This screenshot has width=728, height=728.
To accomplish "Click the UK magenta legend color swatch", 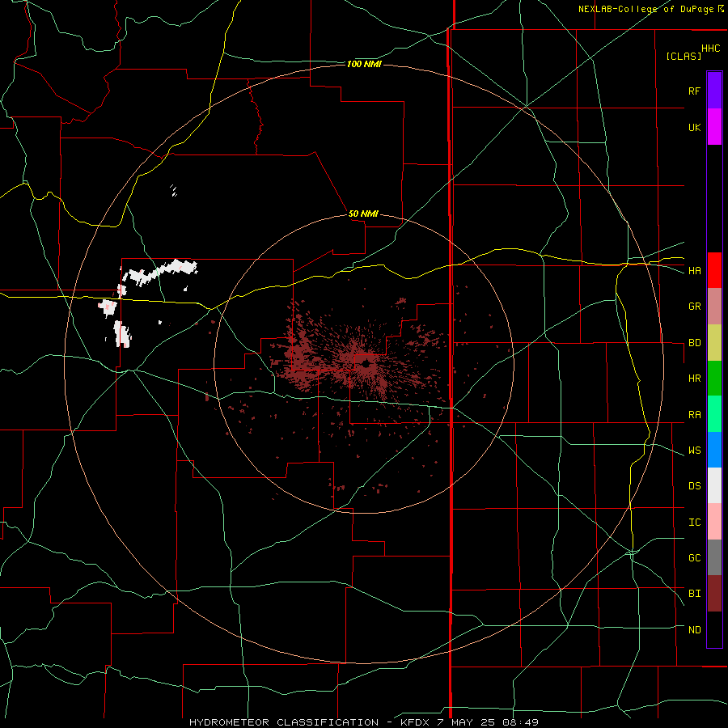I will pyautogui.click(x=714, y=127).
